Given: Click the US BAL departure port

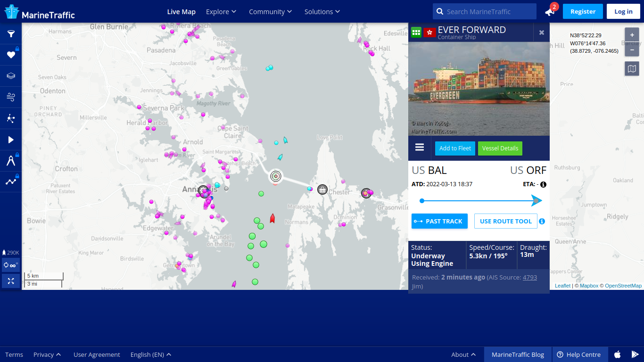Looking at the screenshot, I should pyautogui.click(x=429, y=170).
